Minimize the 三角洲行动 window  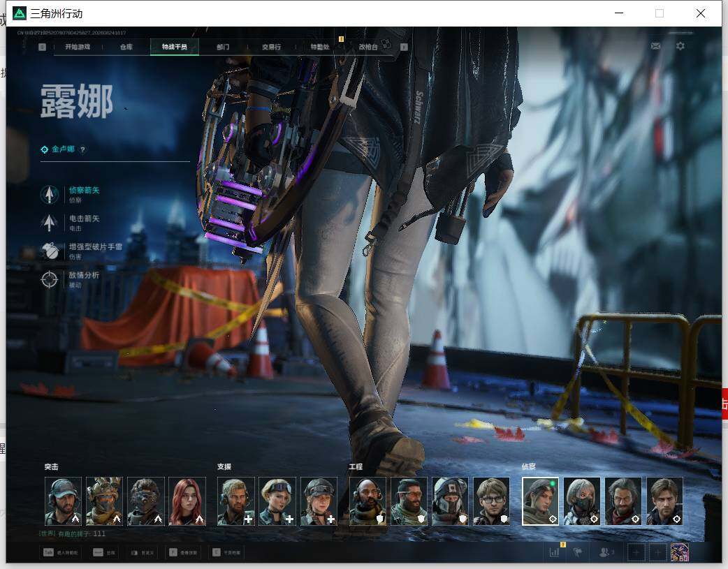click(x=619, y=13)
